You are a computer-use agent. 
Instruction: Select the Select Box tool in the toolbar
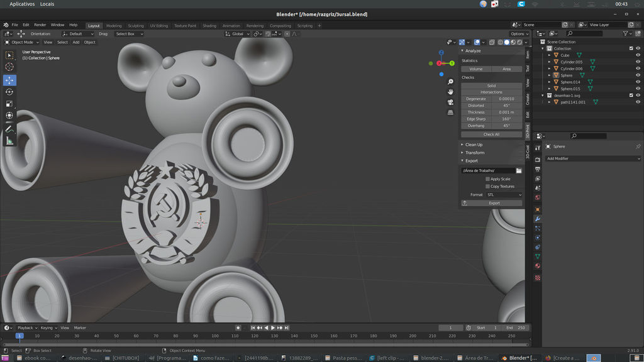click(x=9, y=55)
